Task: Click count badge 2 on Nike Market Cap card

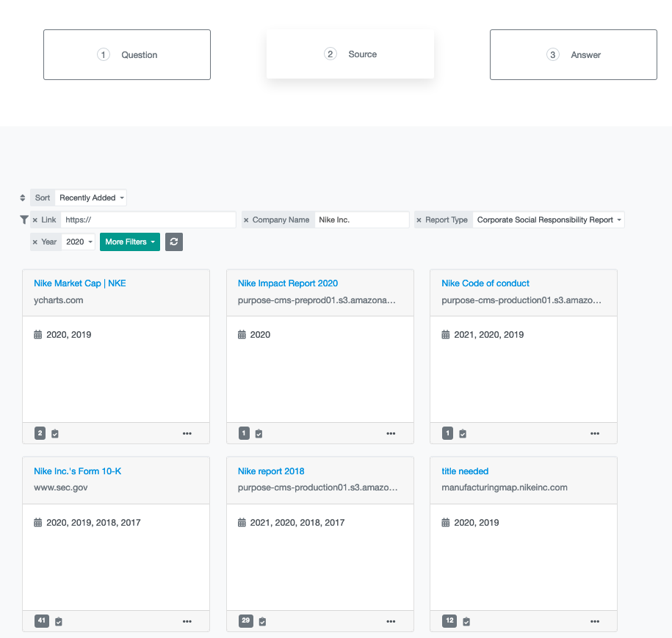Action: [x=40, y=433]
